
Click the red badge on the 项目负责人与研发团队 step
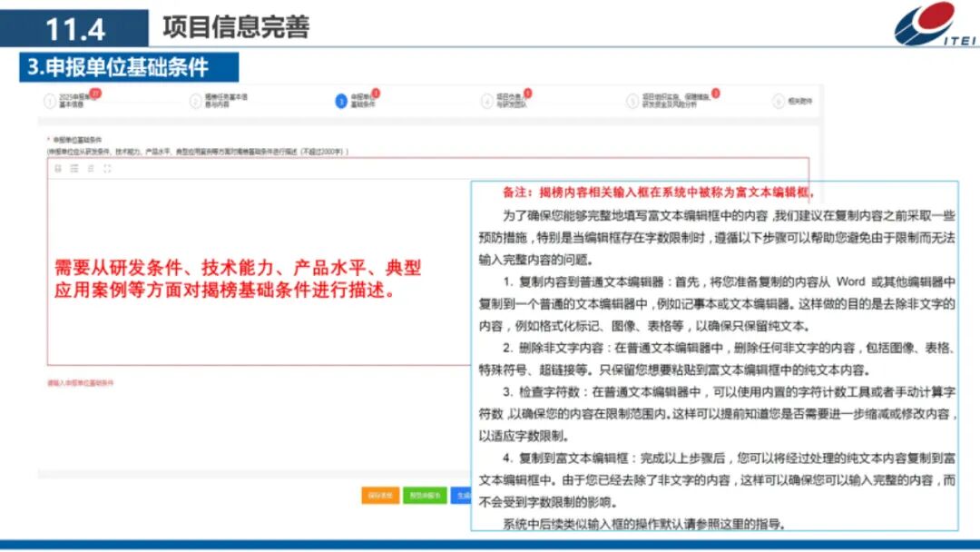click(526, 93)
